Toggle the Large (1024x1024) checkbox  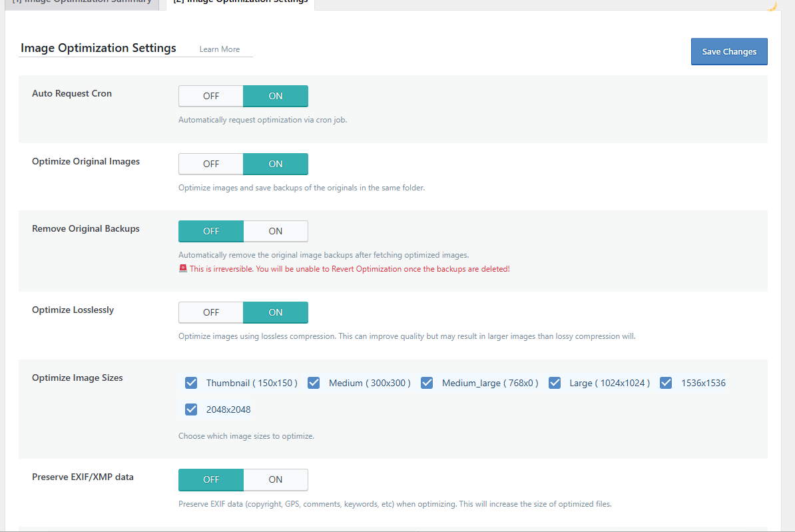[555, 383]
